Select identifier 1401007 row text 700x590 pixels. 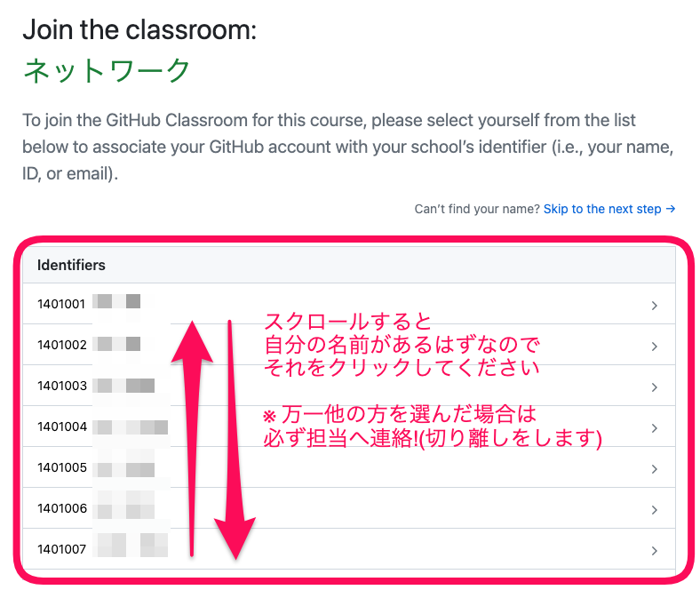pos(61,549)
